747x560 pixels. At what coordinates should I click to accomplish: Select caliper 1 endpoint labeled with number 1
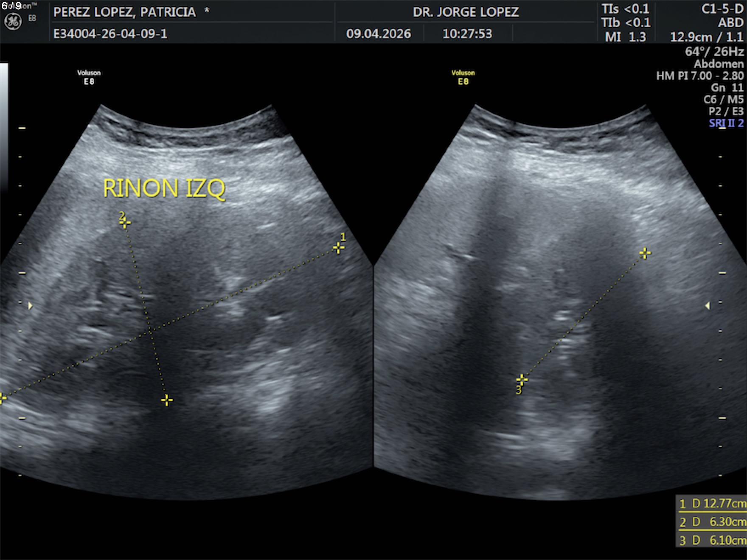[x=338, y=247]
